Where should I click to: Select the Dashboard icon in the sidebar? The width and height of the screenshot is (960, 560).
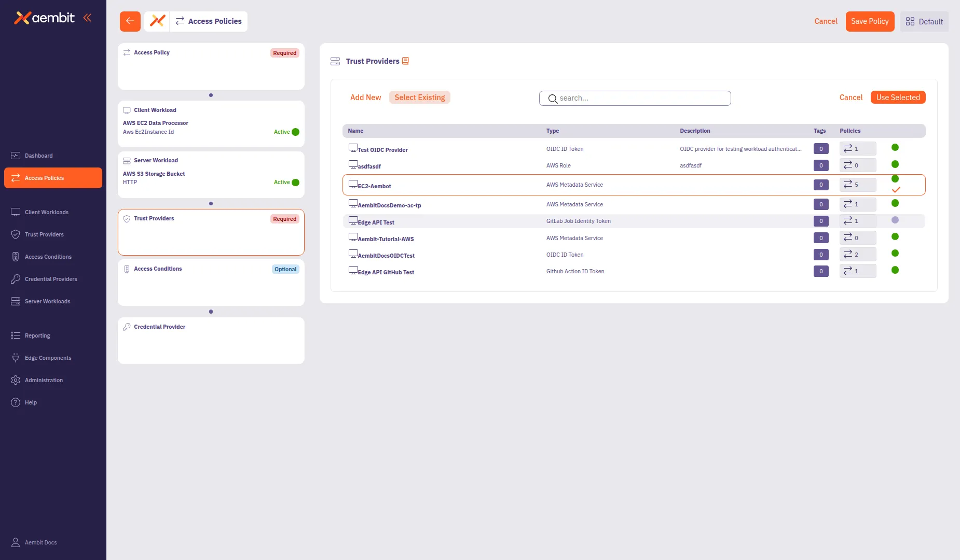coord(15,156)
